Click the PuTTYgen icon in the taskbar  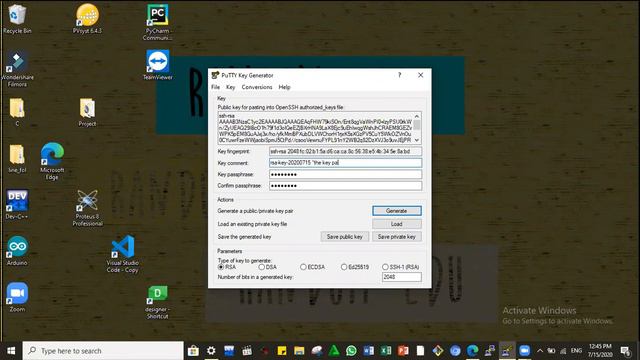click(x=507, y=351)
